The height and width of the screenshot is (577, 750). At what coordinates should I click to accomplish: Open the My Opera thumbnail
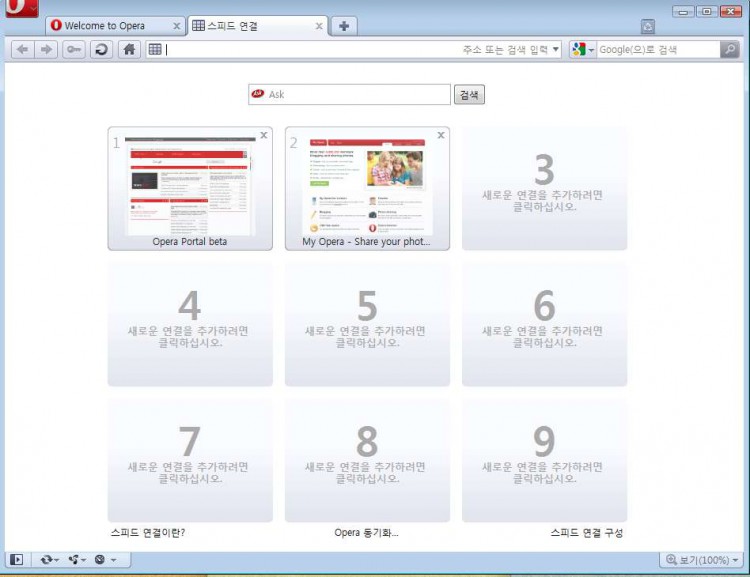click(367, 188)
